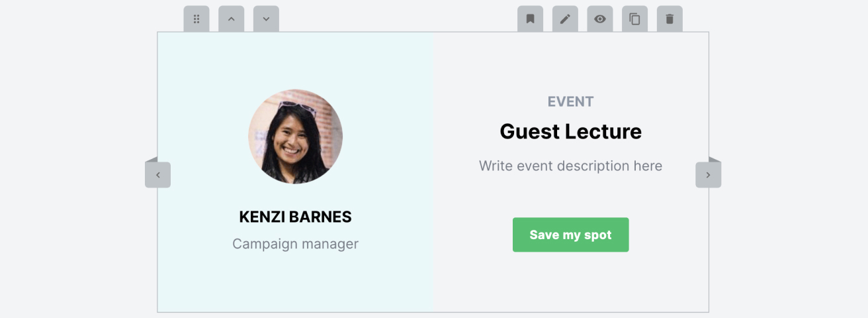The height and width of the screenshot is (318, 868).
Task: Move the block up with the chevron
Action: coord(231,19)
